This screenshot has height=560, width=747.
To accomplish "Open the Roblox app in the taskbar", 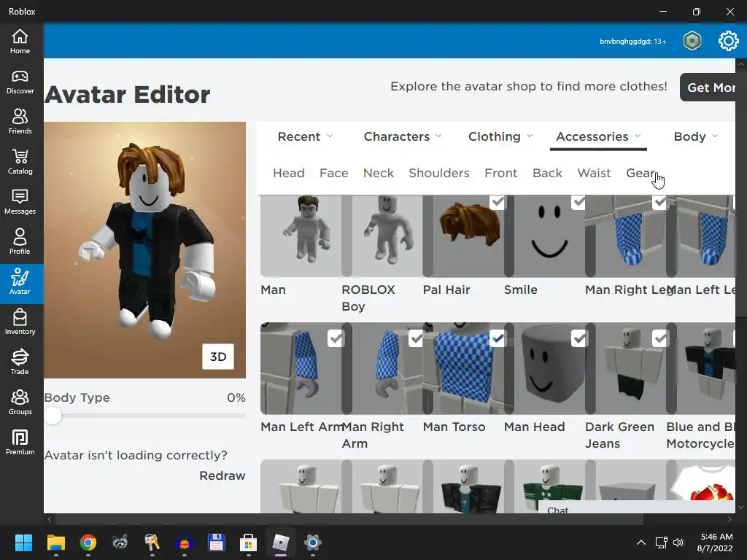I will click(x=281, y=542).
